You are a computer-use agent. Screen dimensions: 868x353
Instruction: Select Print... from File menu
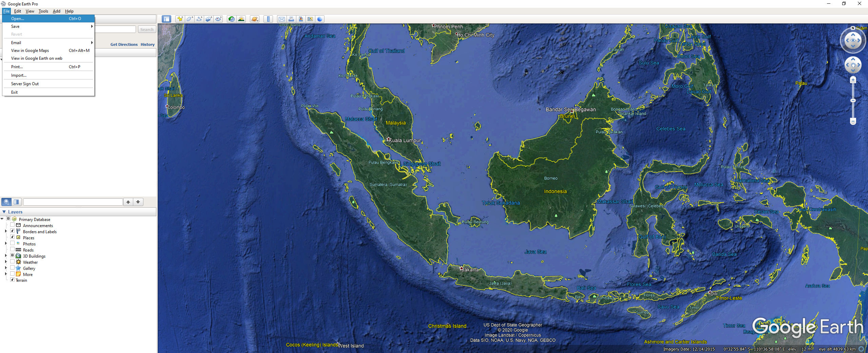pos(48,67)
